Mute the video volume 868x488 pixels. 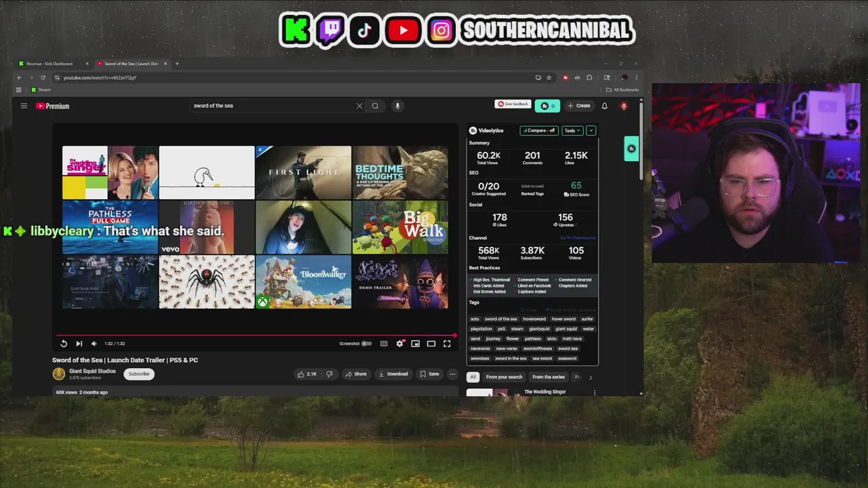(94, 344)
